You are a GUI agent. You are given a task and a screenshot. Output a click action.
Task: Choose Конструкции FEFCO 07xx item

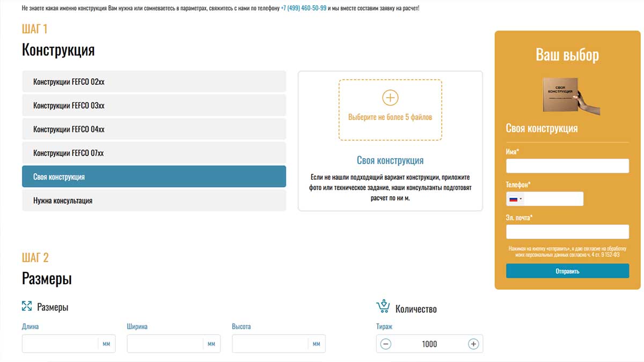pos(153,153)
